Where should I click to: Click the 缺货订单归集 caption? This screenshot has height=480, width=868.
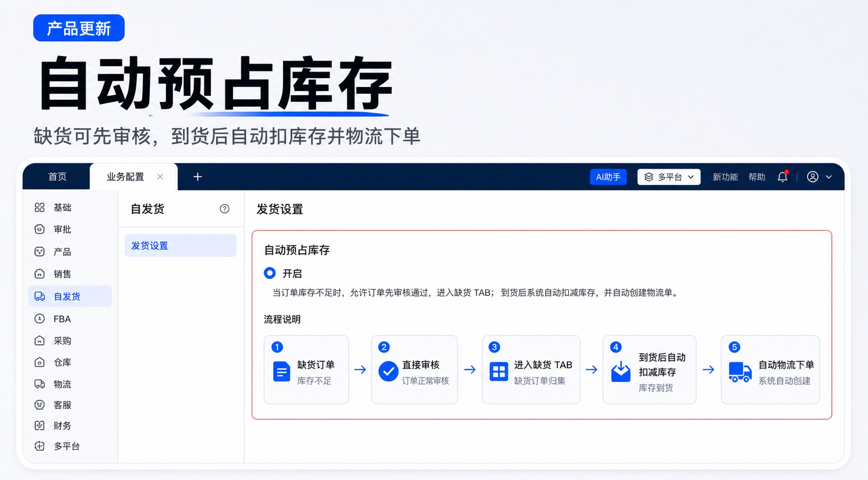coord(540,381)
